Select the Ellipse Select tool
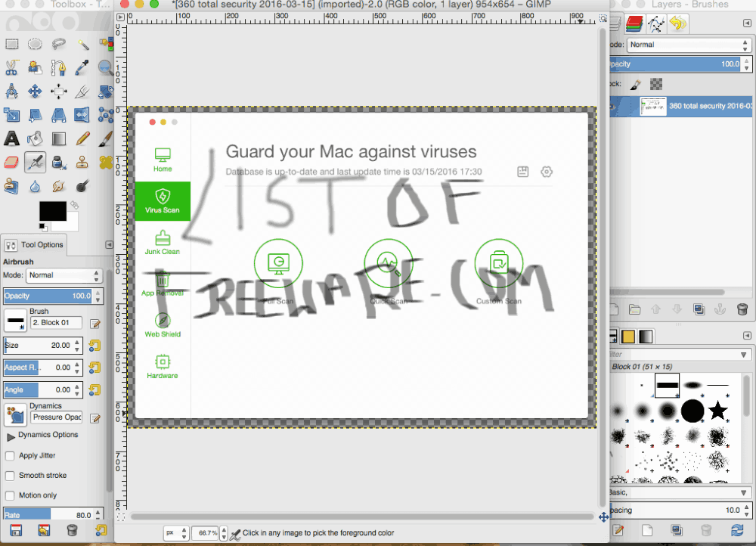The width and height of the screenshot is (756, 546). tap(35, 45)
